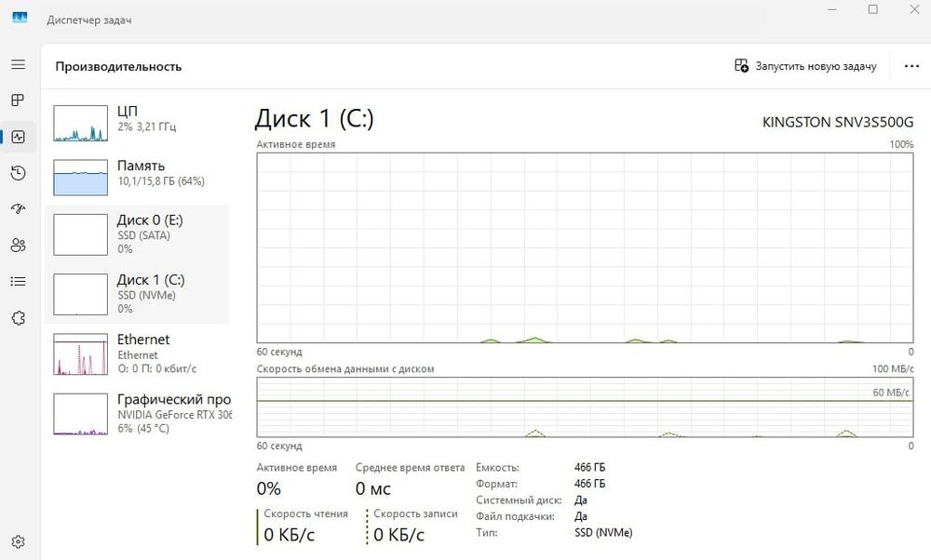The height and width of the screenshot is (560, 931).
Task: Open the hamburger navigation menu
Action: point(18,64)
